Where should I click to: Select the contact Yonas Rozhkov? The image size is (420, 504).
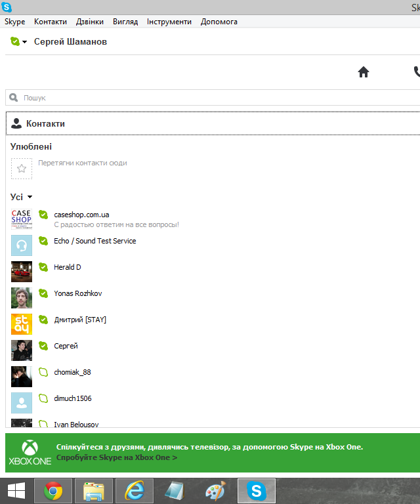click(77, 293)
